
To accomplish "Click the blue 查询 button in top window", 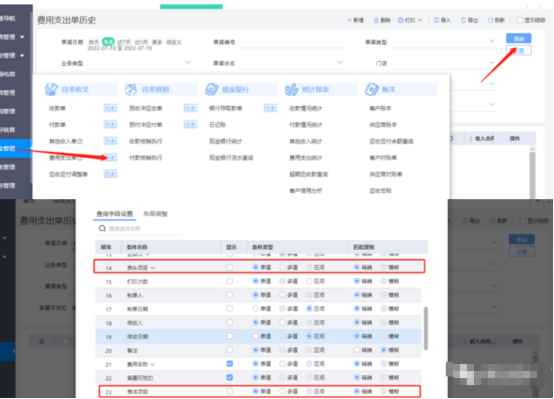I will click(x=518, y=39).
